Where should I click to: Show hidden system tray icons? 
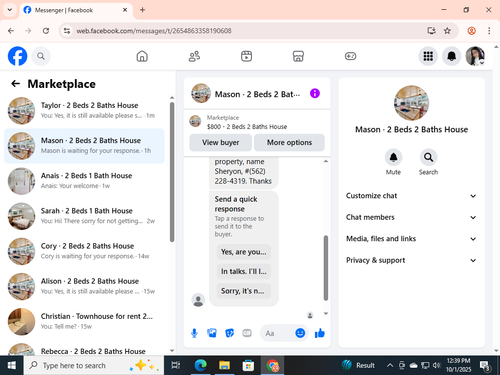click(x=389, y=365)
